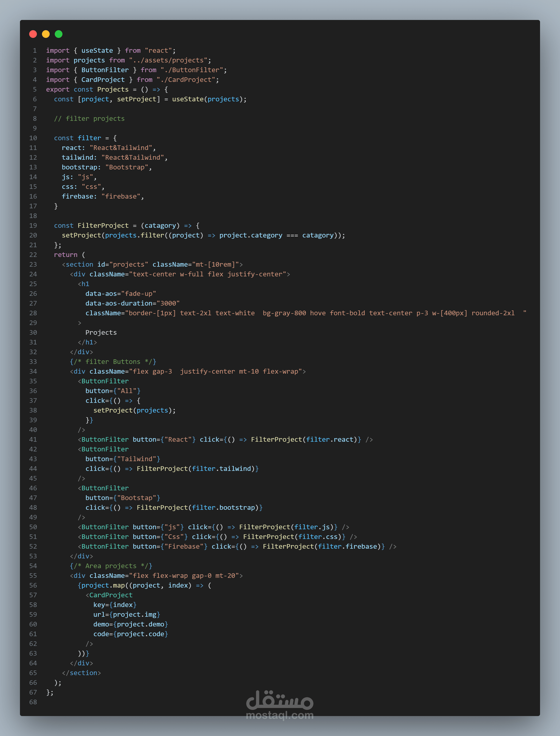Click the string "./ButtonFilter" on line 3
Viewport: 560px width, 736px height.
(192, 70)
